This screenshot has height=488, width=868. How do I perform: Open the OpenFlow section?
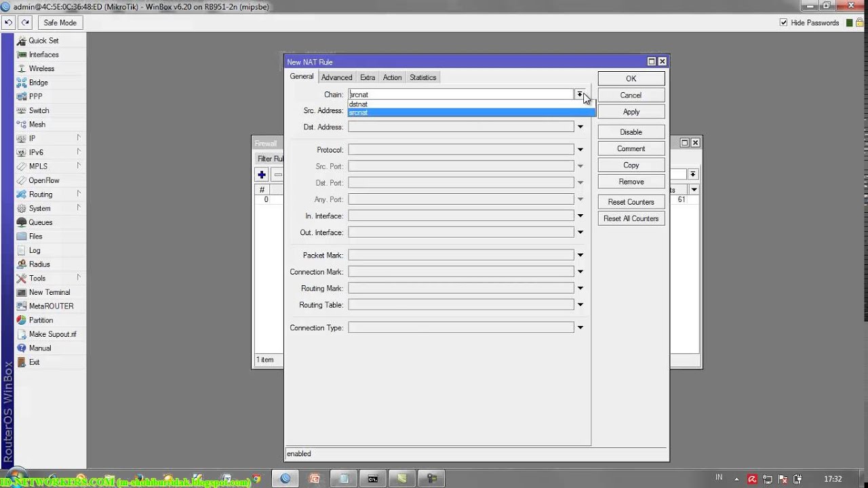tap(44, 180)
